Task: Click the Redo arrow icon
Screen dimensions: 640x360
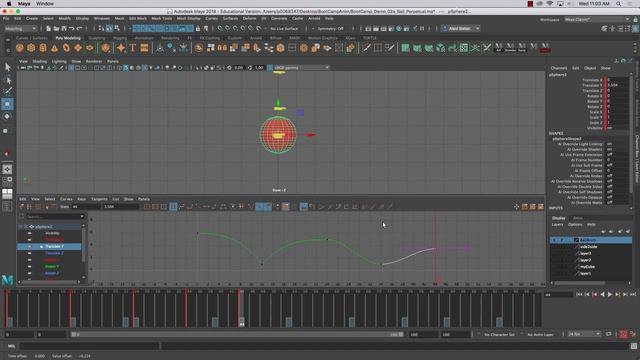Action: coord(79,29)
